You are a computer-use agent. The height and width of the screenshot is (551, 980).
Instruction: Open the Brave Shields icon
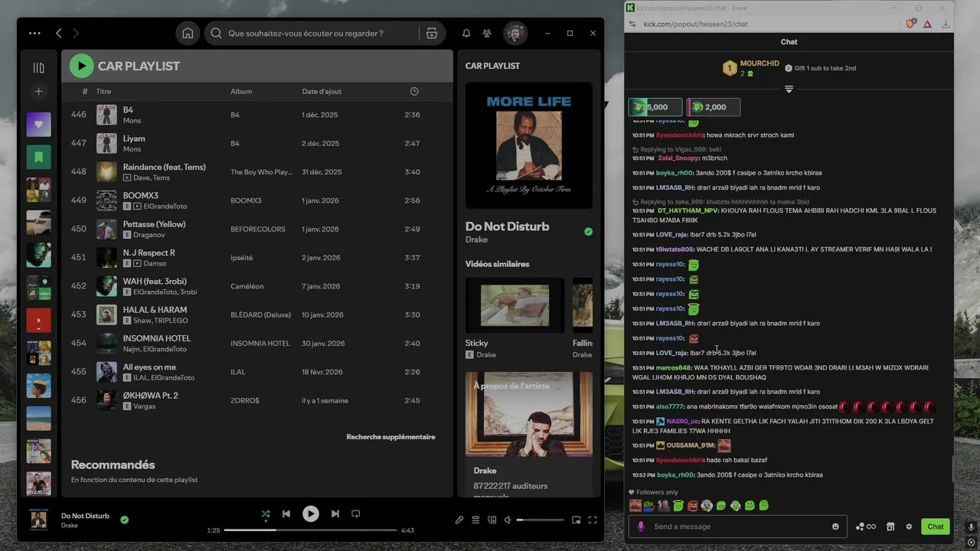coord(911,24)
